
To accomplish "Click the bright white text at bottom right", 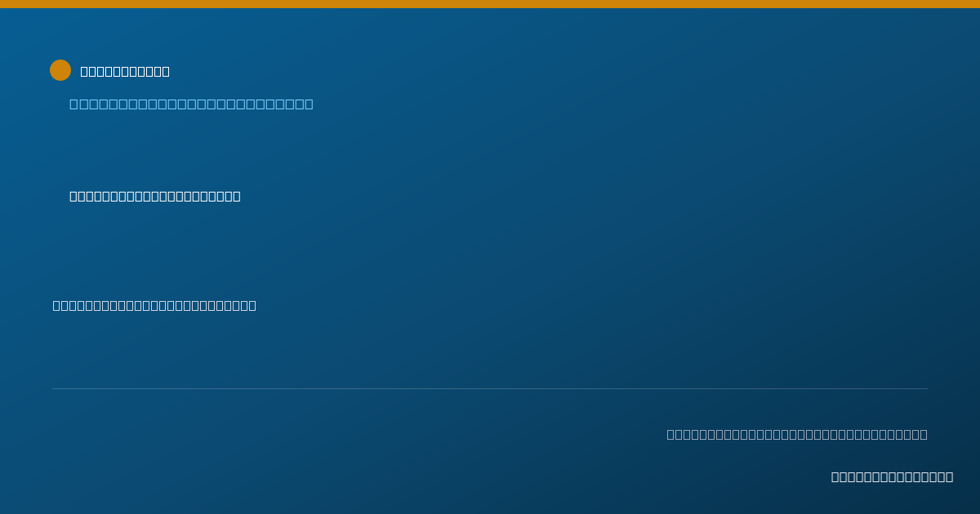I will coord(892,476).
